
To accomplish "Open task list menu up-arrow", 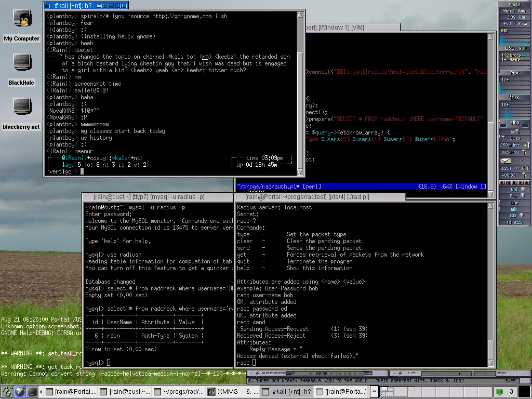I will point(374,392).
